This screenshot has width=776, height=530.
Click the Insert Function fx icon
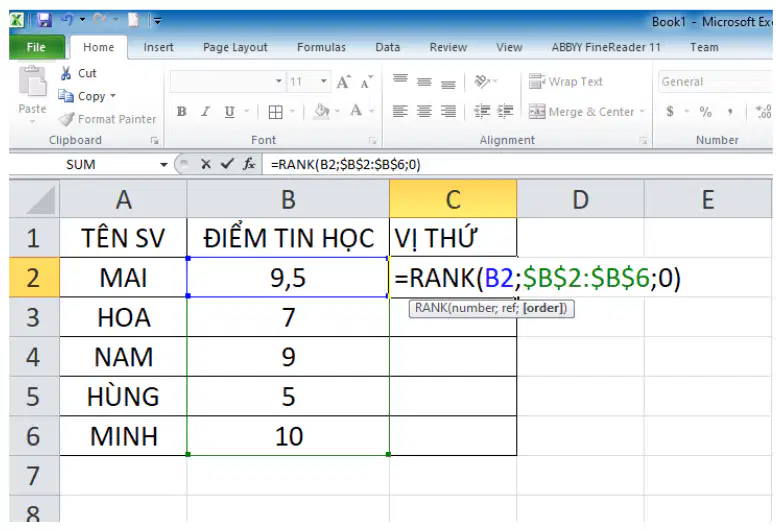(248, 164)
